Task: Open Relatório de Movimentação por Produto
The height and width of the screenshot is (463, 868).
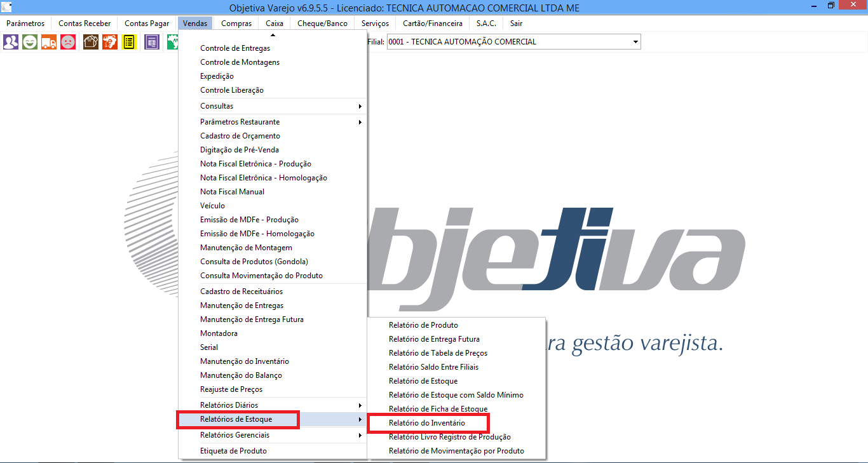Action: coord(457,451)
